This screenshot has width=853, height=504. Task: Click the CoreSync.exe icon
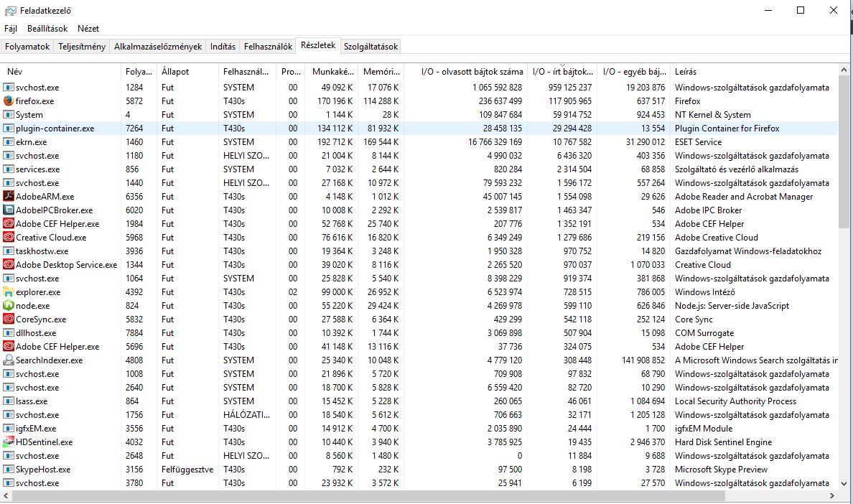pyautogui.click(x=8, y=319)
